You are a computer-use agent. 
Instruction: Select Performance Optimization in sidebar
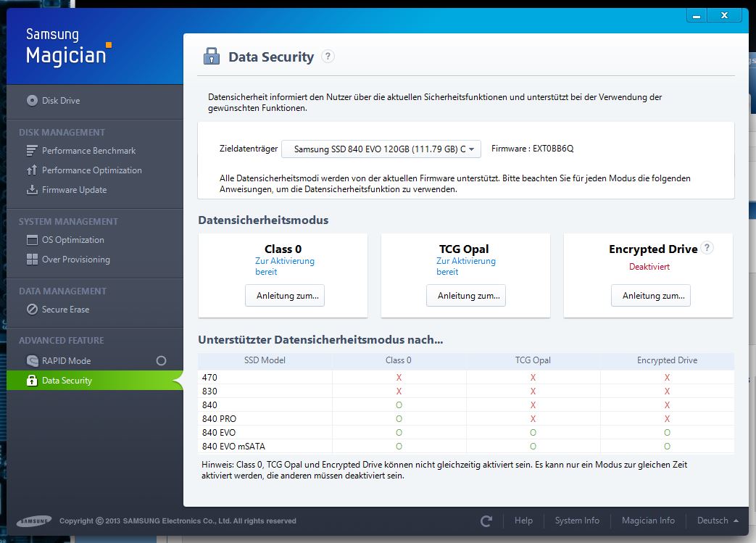[x=94, y=170]
